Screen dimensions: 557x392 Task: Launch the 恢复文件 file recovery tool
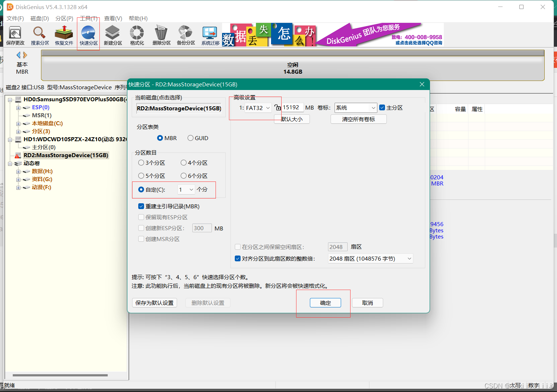tap(64, 36)
